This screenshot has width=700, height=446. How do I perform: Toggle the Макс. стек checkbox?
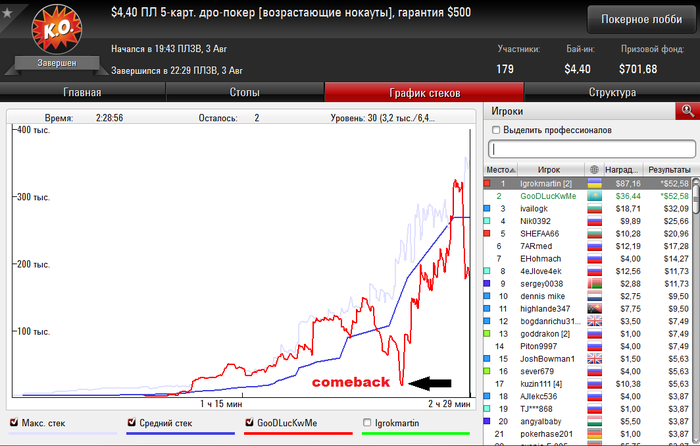pyautogui.click(x=14, y=422)
